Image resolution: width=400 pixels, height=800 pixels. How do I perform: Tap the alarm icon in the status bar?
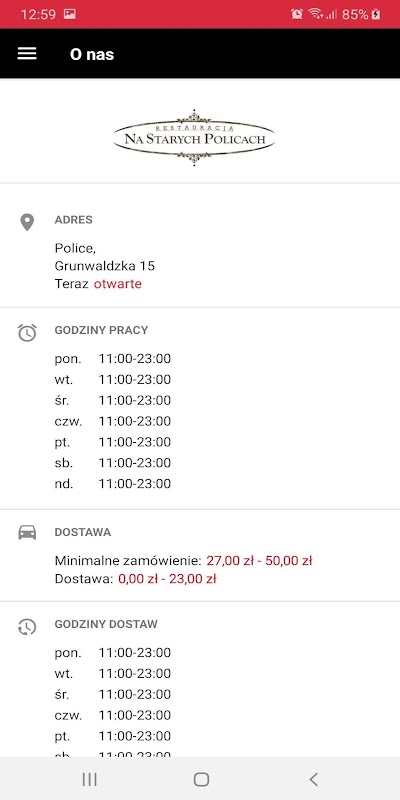click(x=297, y=14)
